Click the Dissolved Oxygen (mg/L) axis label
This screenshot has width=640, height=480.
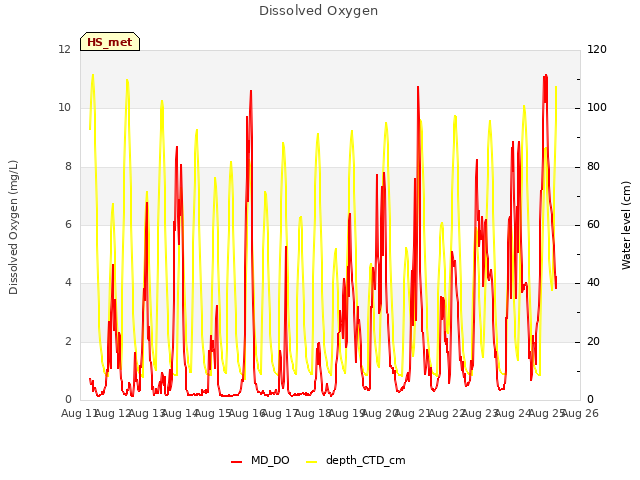click(13, 227)
